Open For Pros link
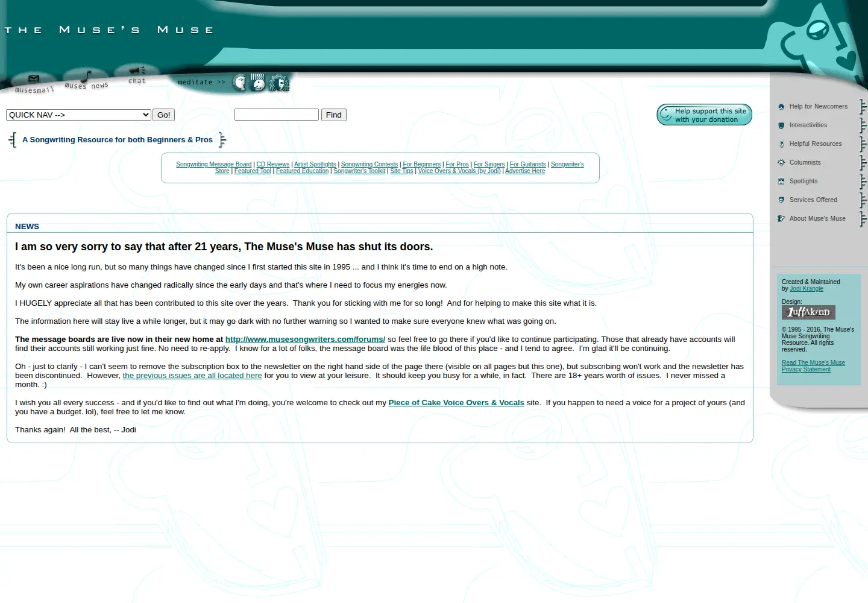The height and width of the screenshot is (603, 868). point(458,165)
